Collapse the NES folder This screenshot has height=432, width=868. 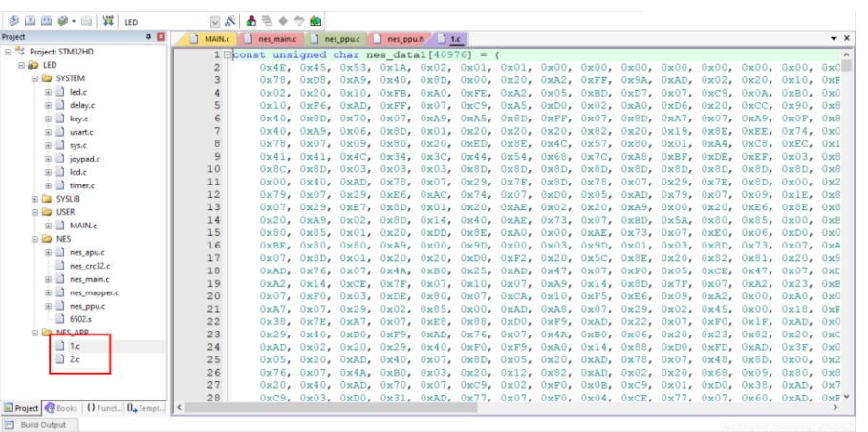pyautogui.click(x=34, y=239)
